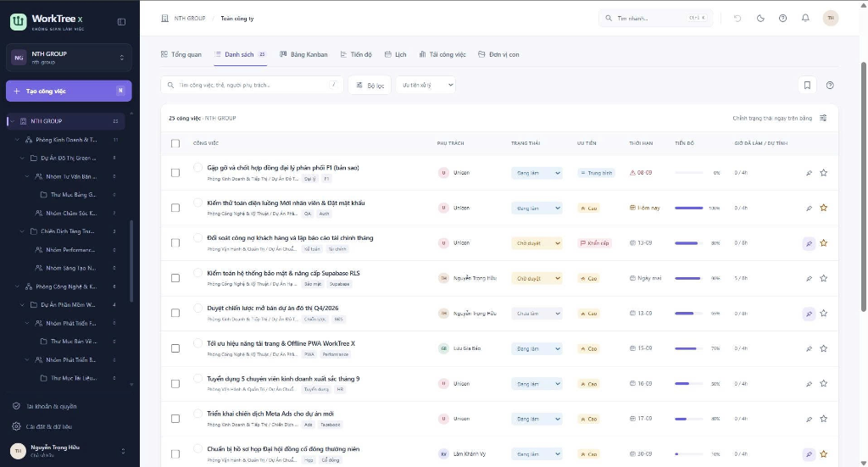Star the task 'Tối ưu hiệu năng tải trang'
Viewport: 868px width, 467px height.
(x=824, y=348)
